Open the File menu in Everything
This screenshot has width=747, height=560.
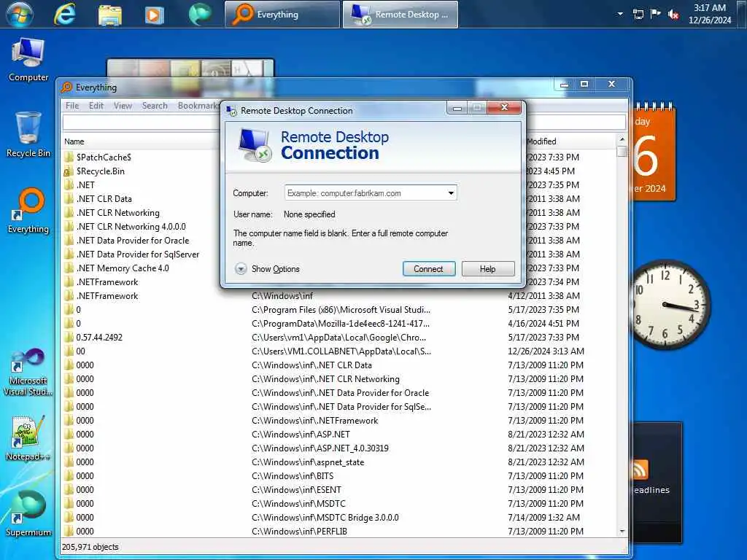[72, 106]
